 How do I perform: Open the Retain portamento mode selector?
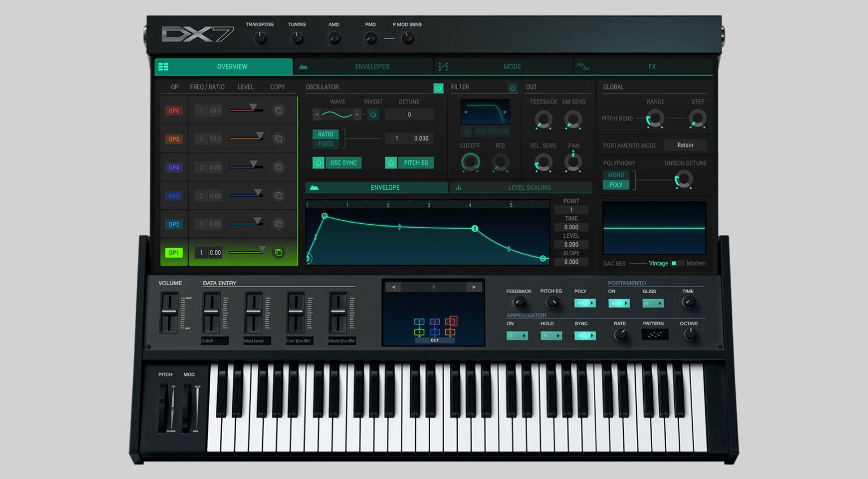(685, 145)
